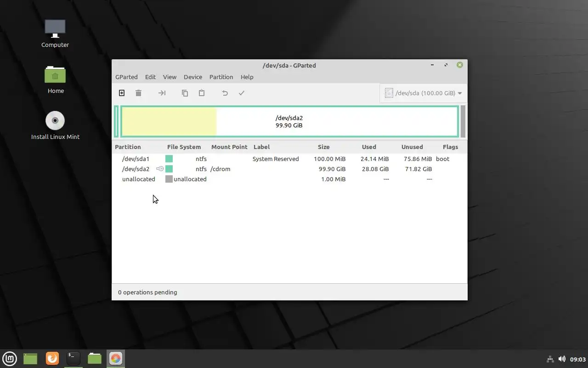588x368 pixels.
Task: Click the Flags column header
Action: 450,147
